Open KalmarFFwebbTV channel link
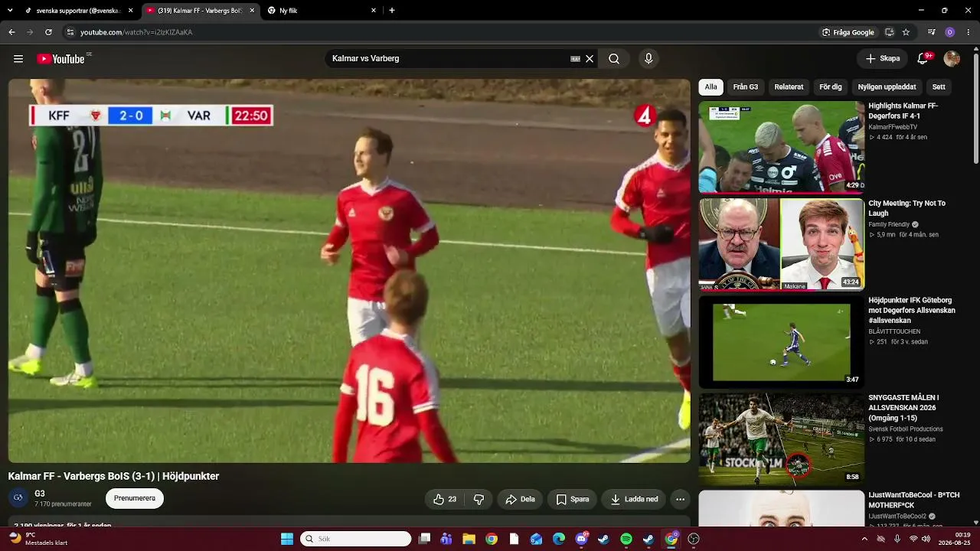Image resolution: width=980 pixels, height=551 pixels. click(x=893, y=127)
